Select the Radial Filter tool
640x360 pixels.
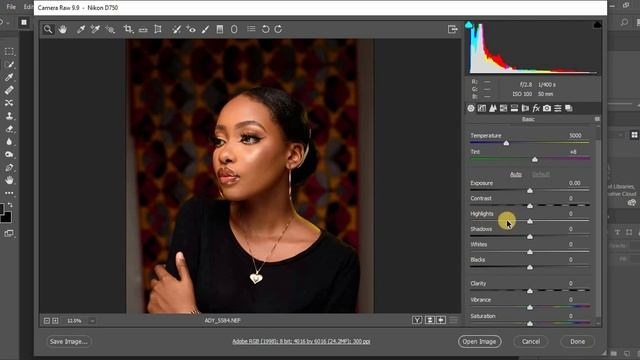click(234, 29)
